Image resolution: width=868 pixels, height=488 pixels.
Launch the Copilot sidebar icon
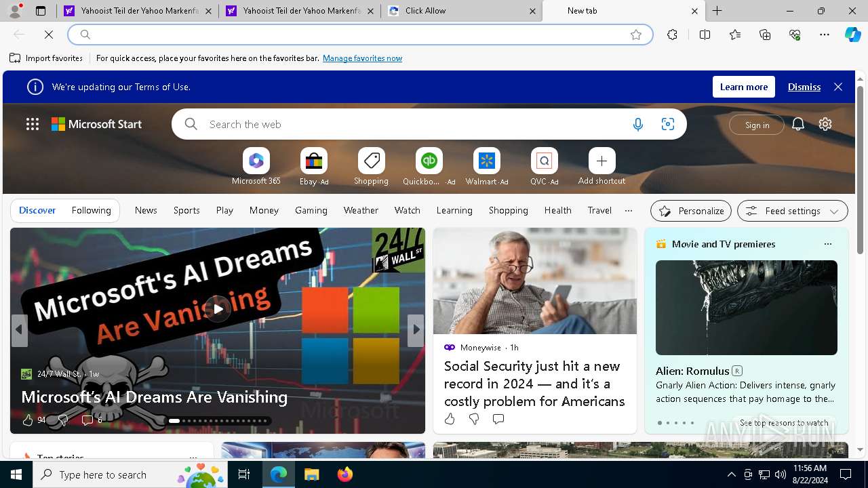pos(853,35)
